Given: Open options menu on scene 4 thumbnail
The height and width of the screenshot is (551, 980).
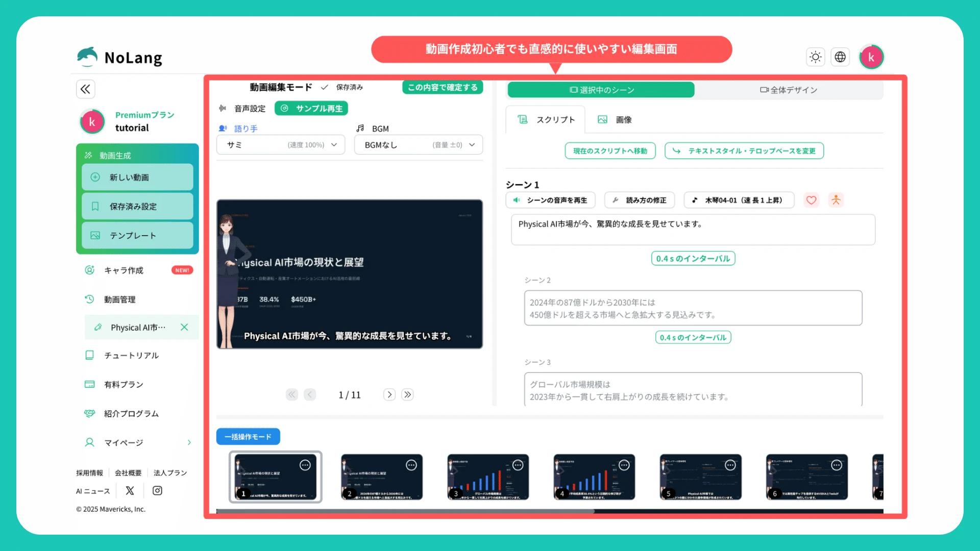Looking at the screenshot, I should pyautogui.click(x=624, y=465).
